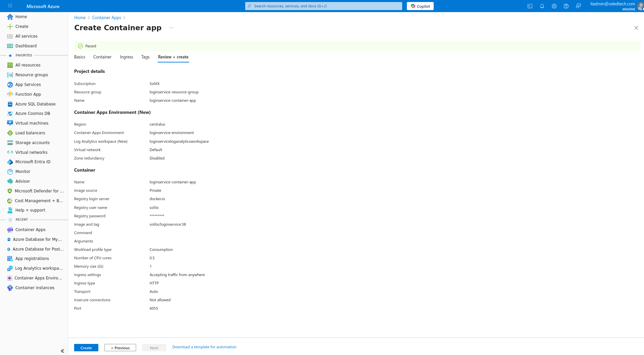Open recent Azure Database for MySQL
Image resolution: width=644 pixels, height=355 pixels.
tap(34, 239)
